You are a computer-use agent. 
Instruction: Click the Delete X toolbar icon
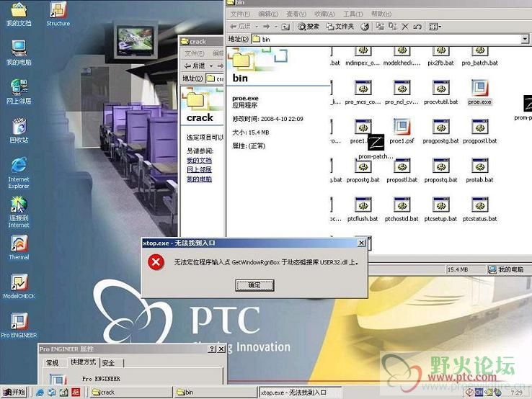tap(405, 27)
